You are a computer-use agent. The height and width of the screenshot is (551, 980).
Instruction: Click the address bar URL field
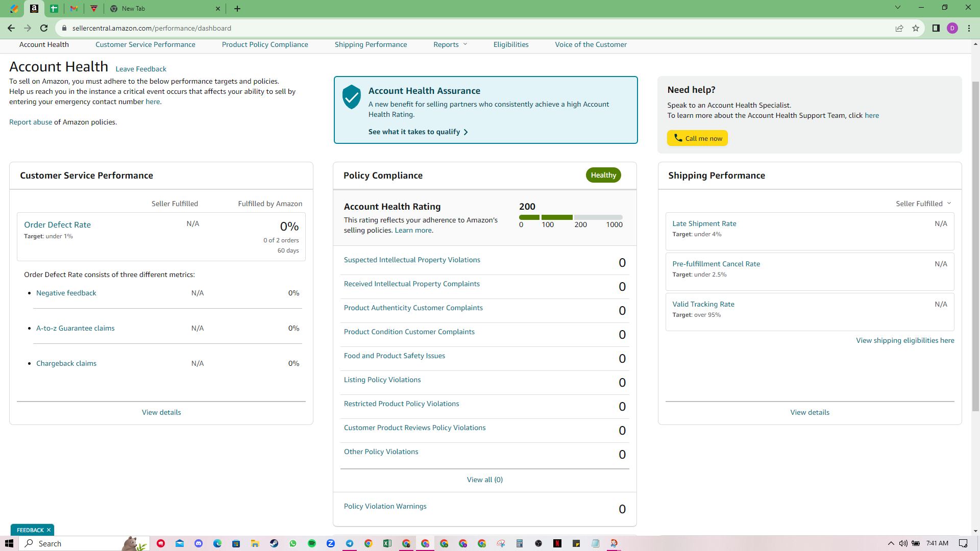(x=475, y=28)
